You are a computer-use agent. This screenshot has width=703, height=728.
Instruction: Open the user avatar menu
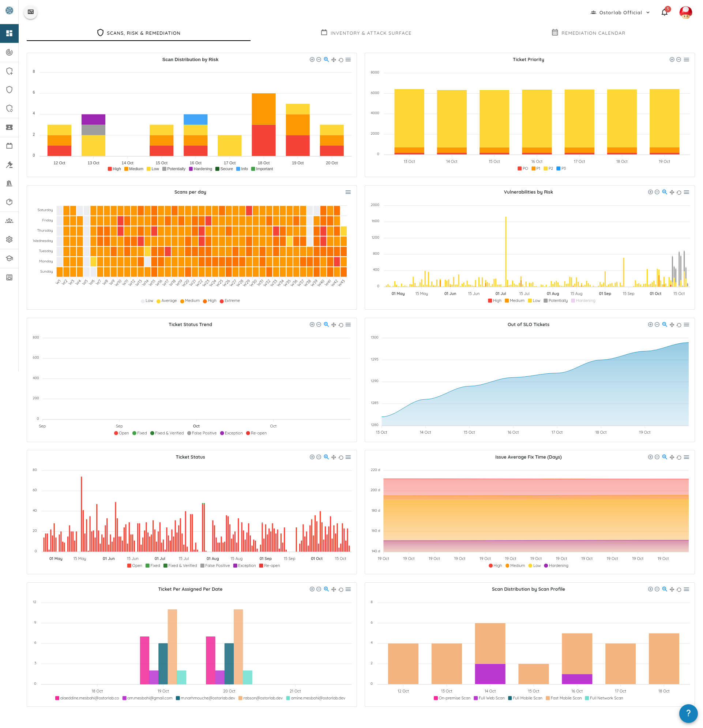pyautogui.click(x=685, y=12)
